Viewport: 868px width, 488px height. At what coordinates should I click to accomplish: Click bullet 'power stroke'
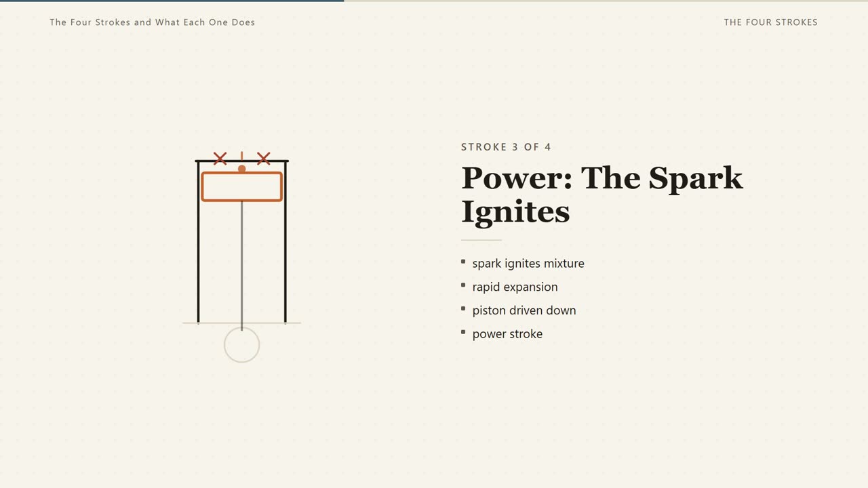tap(507, 333)
